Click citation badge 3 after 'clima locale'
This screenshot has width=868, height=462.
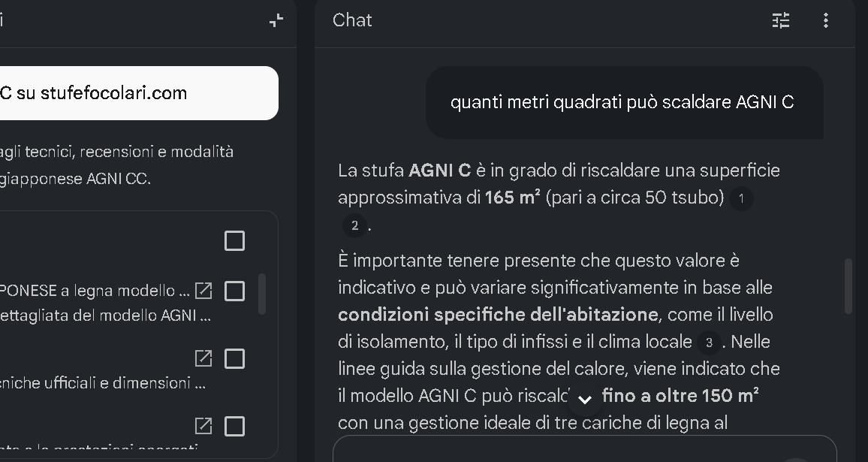708,343
